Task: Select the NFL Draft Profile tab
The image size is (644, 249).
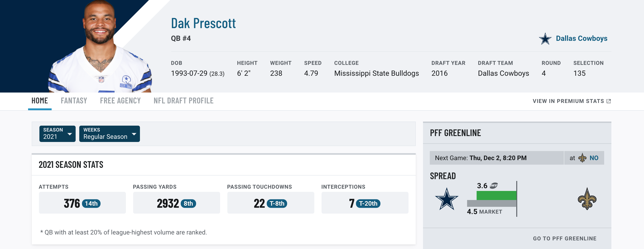Action: (183, 101)
